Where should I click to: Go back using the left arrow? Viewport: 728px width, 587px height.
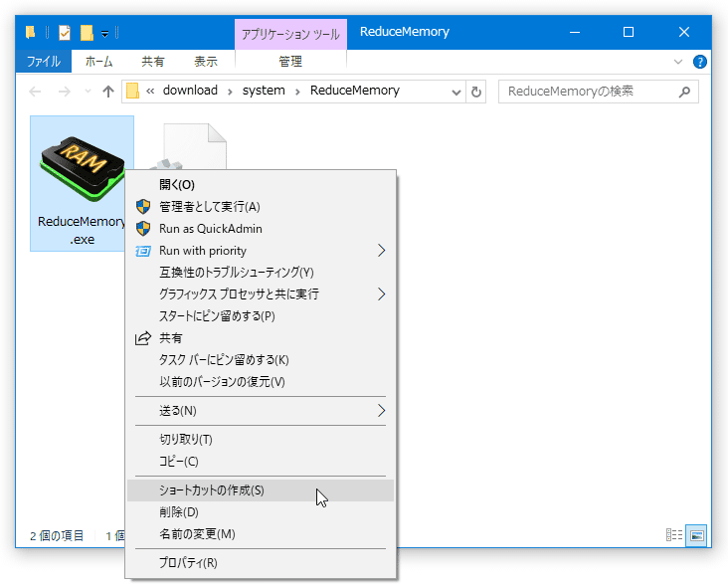pos(35,91)
